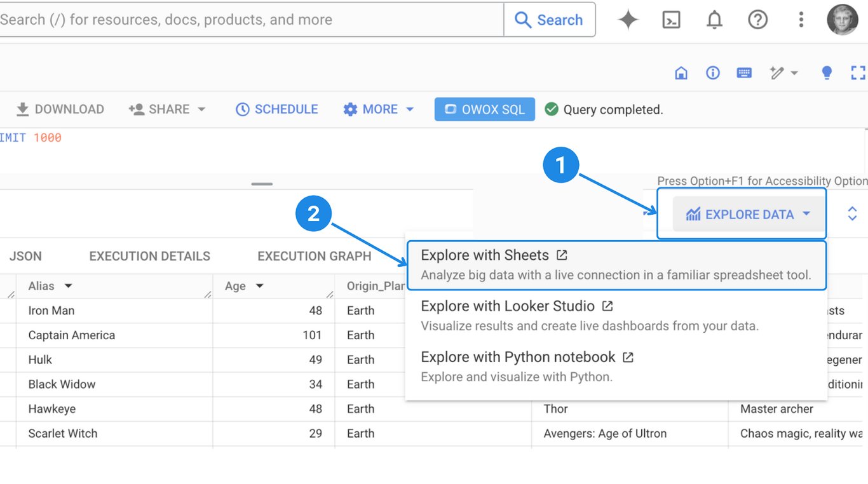Open the EXPLORE DATA dropdown
The width and height of the screenshot is (868, 484).
click(749, 214)
